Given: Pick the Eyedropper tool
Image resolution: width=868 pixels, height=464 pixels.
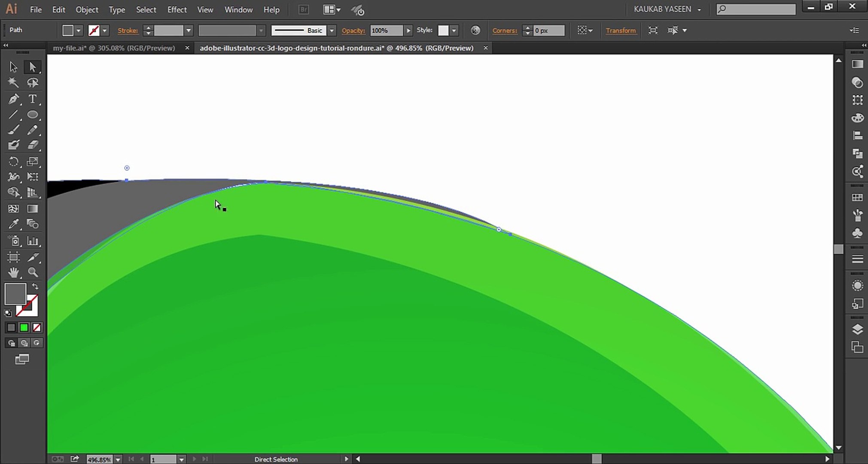Looking at the screenshot, I should (13, 224).
